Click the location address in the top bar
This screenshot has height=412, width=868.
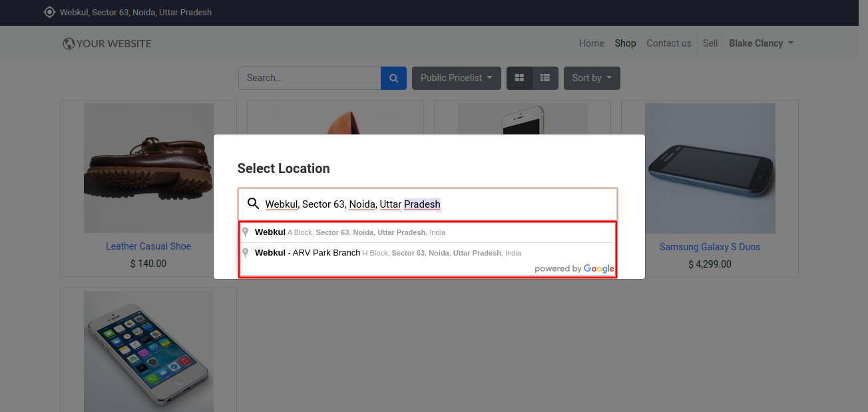[x=136, y=12]
